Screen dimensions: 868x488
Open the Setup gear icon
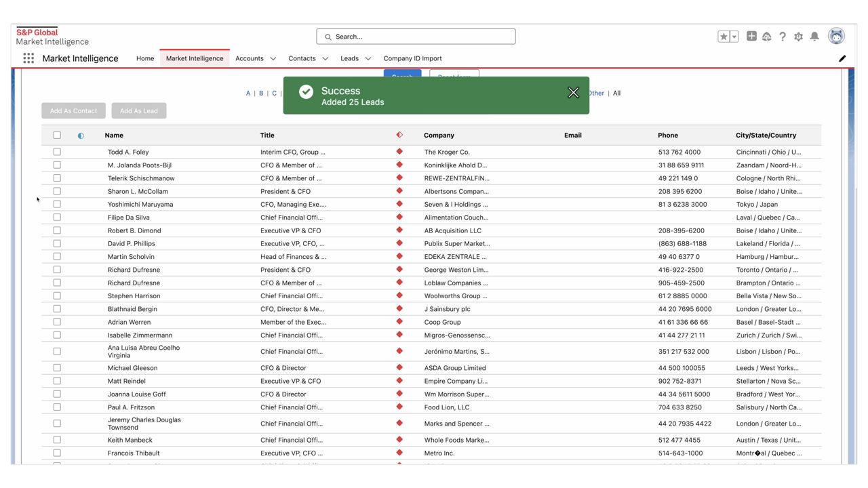798,37
